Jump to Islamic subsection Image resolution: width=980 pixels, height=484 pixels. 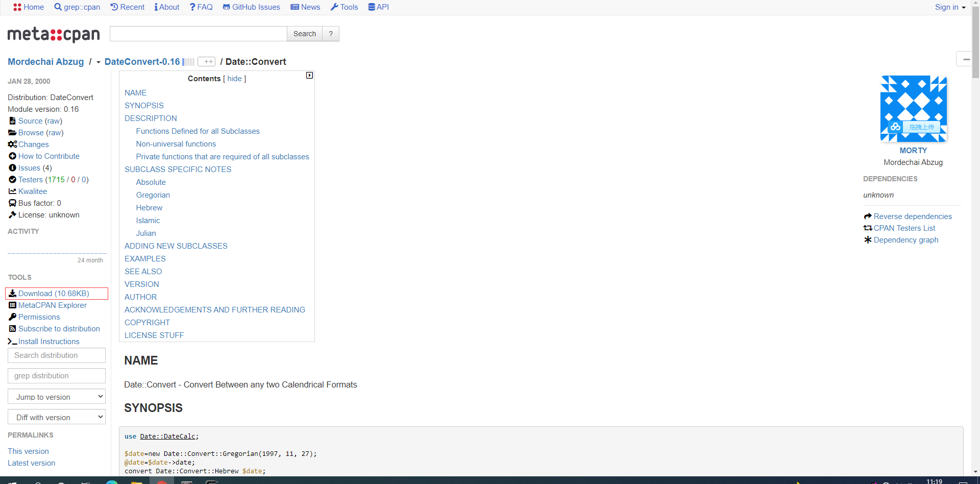tap(148, 221)
